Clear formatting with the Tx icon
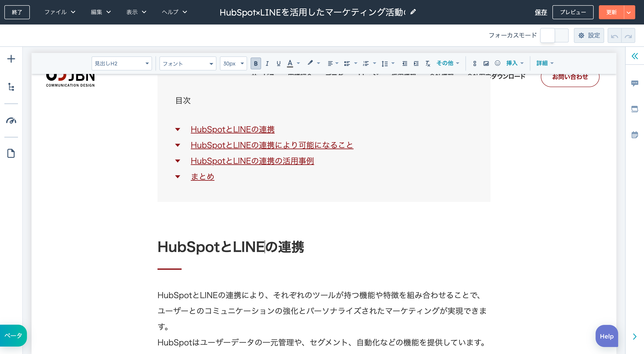The image size is (644, 354). (x=428, y=63)
